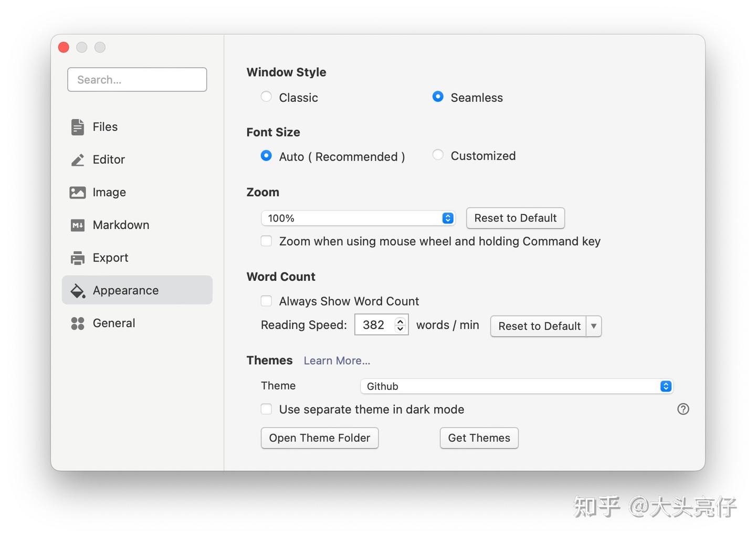
Task: Enable separate theme in dark mode
Action: [x=266, y=409]
